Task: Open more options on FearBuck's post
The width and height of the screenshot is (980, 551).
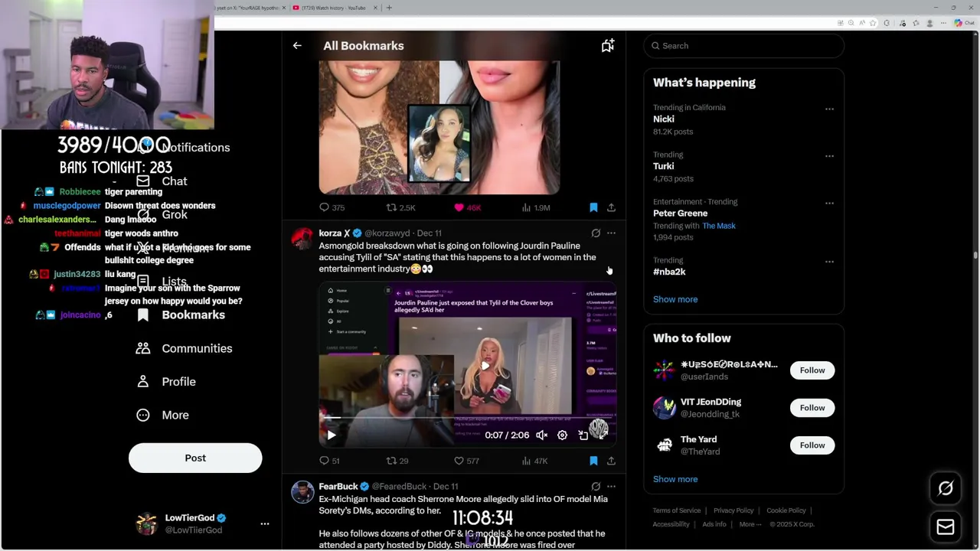Action: click(x=611, y=486)
